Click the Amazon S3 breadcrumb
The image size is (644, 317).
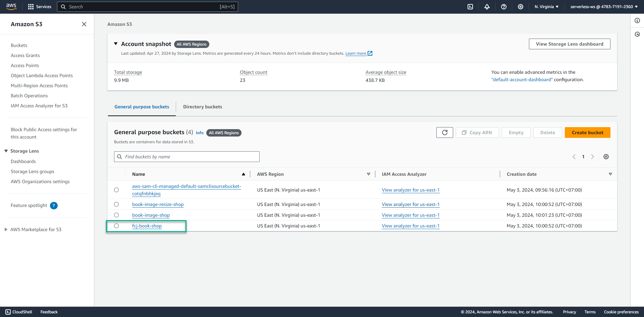pos(119,24)
